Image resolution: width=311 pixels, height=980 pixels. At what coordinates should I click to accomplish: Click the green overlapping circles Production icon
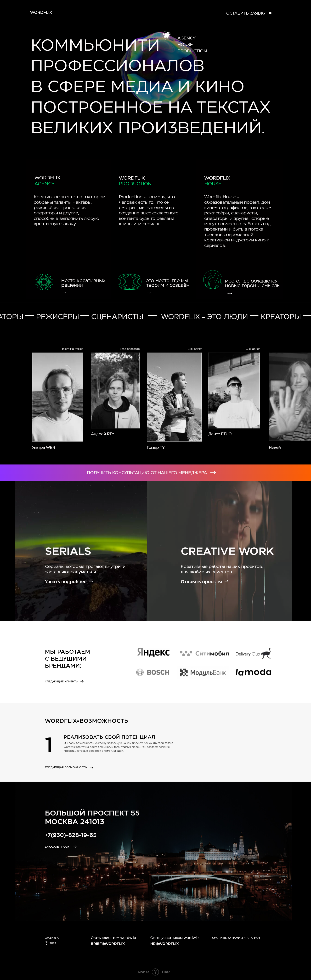point(129,282)
